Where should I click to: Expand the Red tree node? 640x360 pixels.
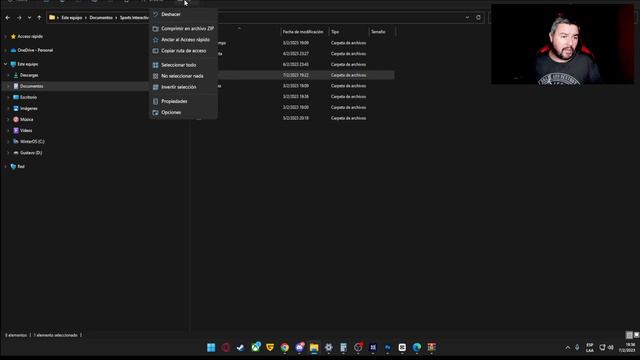[5, 167]
